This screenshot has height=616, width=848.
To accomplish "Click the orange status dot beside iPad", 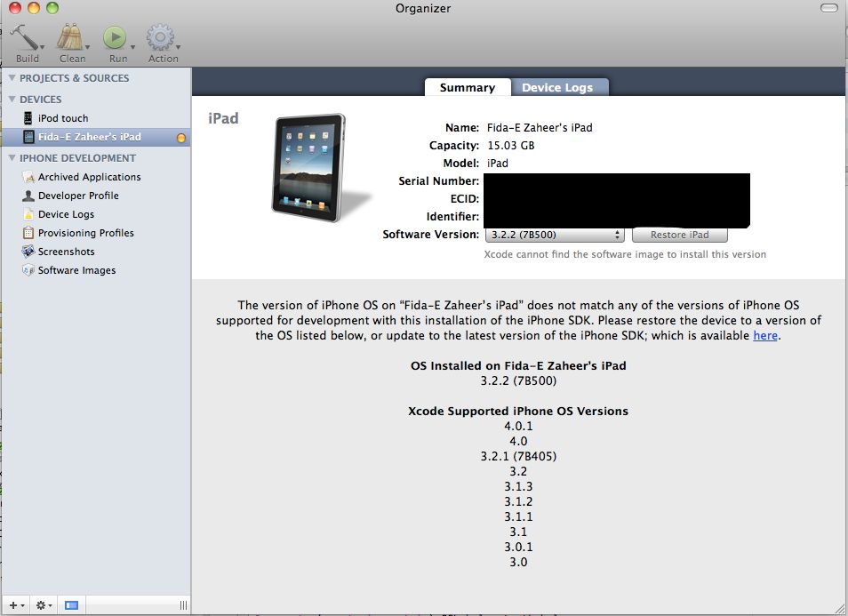I will click(x=181, y=138).
